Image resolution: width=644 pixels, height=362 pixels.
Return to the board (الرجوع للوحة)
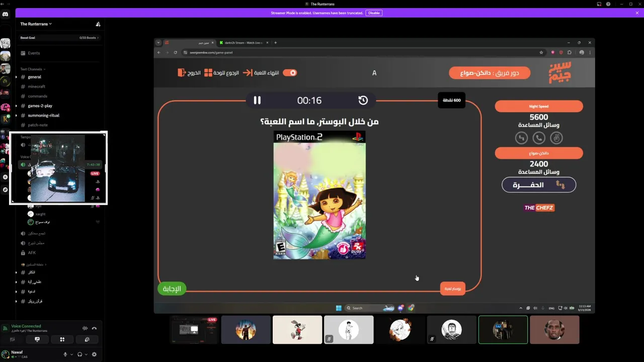(x=221, y=73)
